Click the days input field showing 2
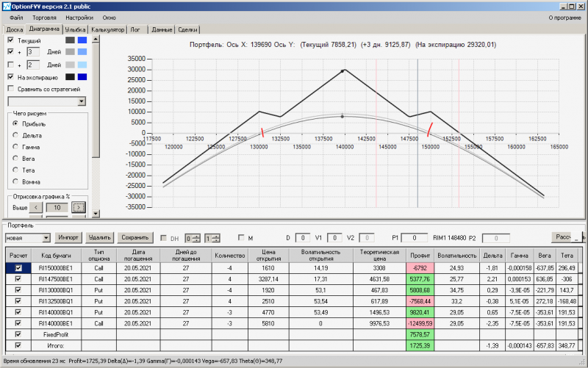The height and width of the screenshot is (368, 588). [33, 65]
